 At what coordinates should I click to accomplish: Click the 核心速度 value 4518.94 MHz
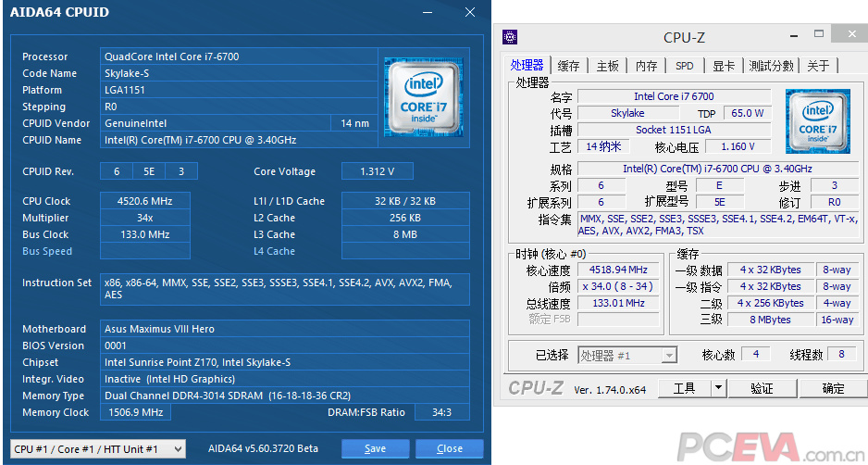(618, 270)
